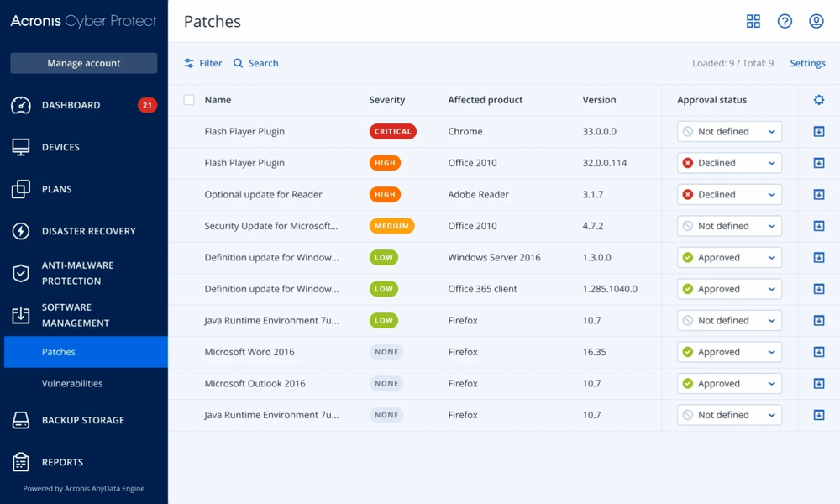
Task: Click the CRITICAL severity badge
Action: [392, 132]
